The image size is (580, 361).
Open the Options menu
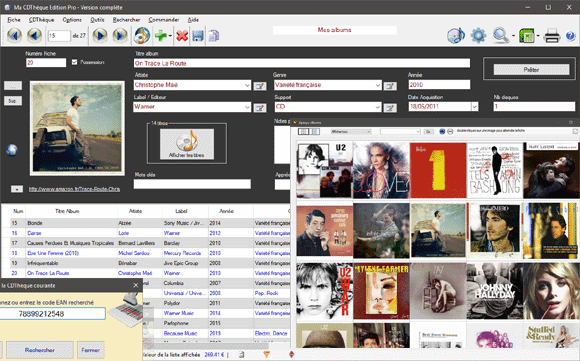(72, 20)
